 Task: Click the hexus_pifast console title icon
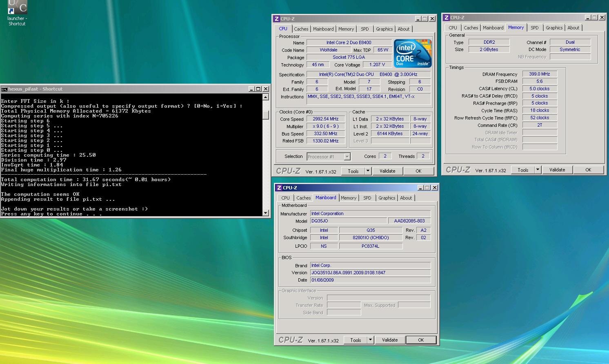click(4, 89)
